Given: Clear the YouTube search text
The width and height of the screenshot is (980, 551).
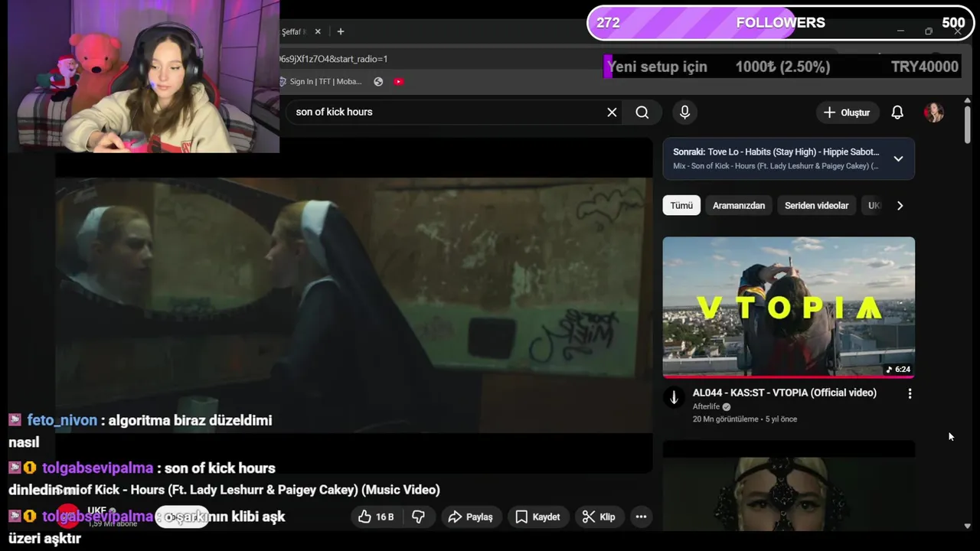Looking at the screenshot, I should tap(612, 112).
